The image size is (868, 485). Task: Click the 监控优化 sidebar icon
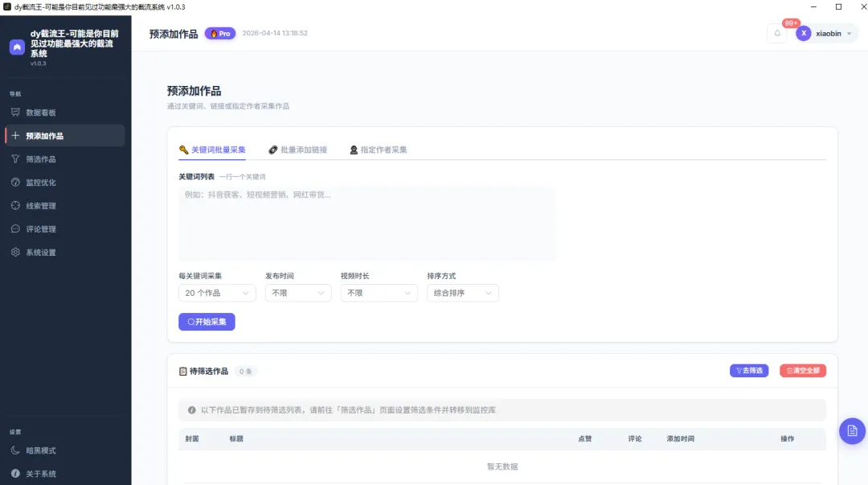tap(15, 183)
